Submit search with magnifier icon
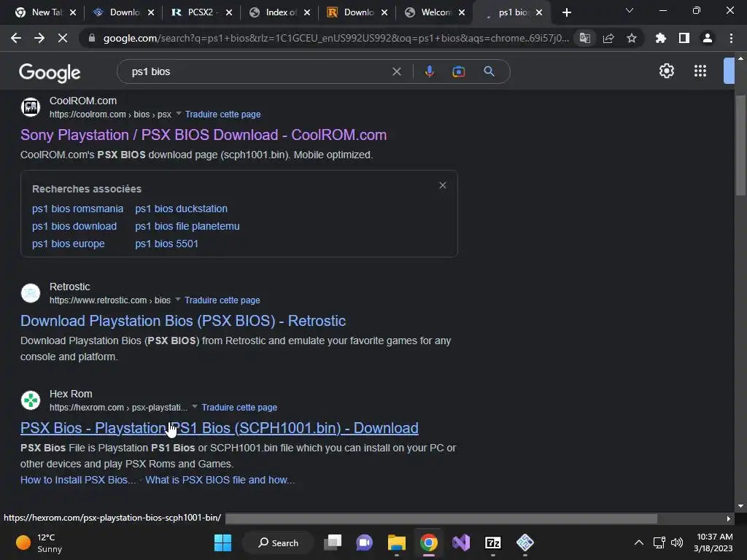The width and height of the screenshot is (747, 560). tap(489, 71)
